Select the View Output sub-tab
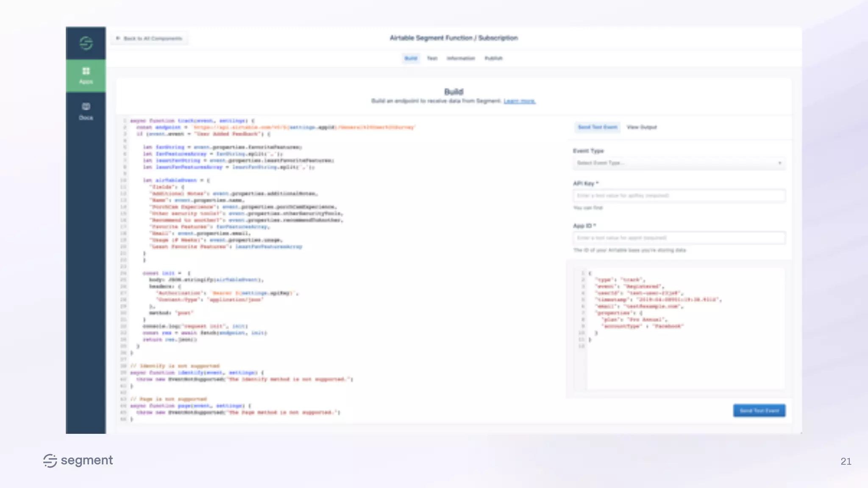The image size is (868, 488). (642, 127)
